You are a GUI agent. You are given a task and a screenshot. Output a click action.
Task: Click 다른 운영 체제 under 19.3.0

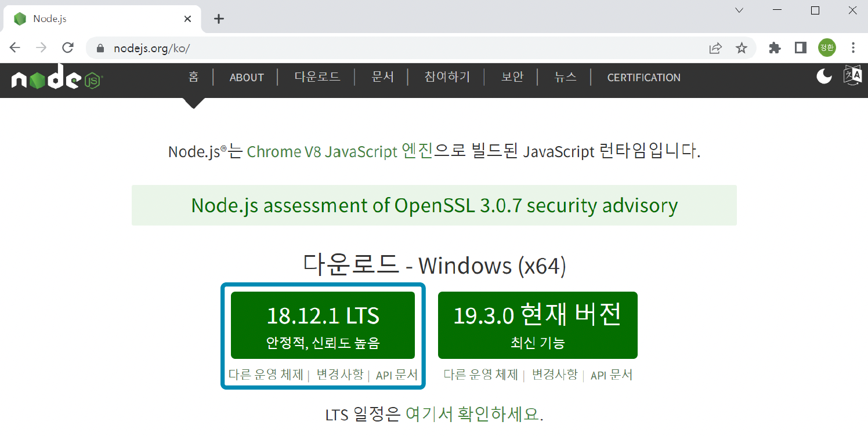pos(481,375)
